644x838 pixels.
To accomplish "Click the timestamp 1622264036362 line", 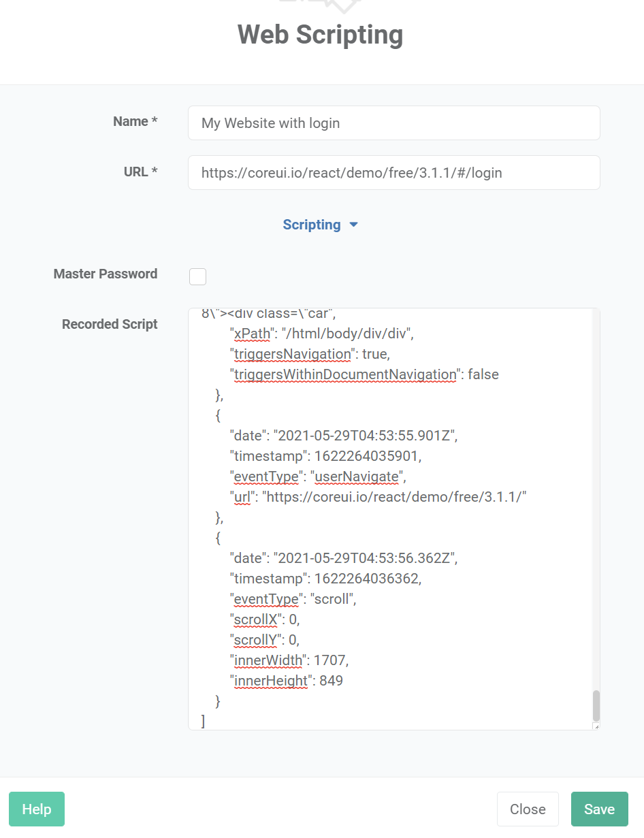I will [x=325, y=579].
